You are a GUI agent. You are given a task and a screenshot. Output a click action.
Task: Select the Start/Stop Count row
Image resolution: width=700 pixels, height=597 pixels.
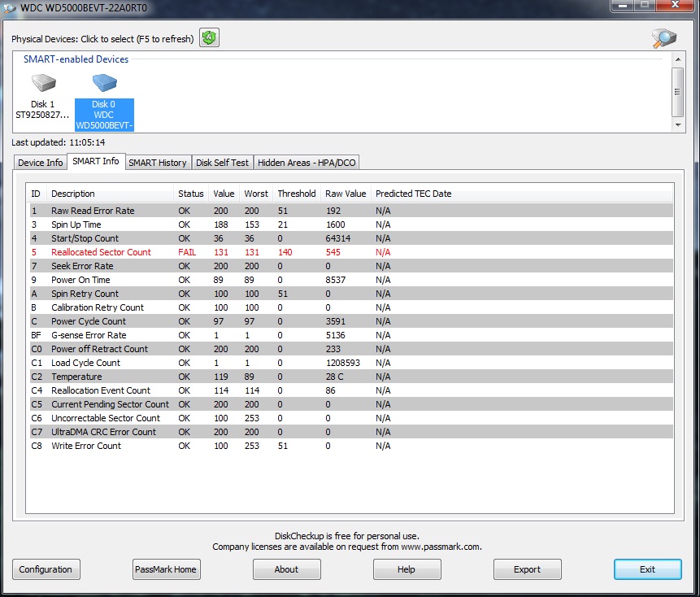(351, 238)
